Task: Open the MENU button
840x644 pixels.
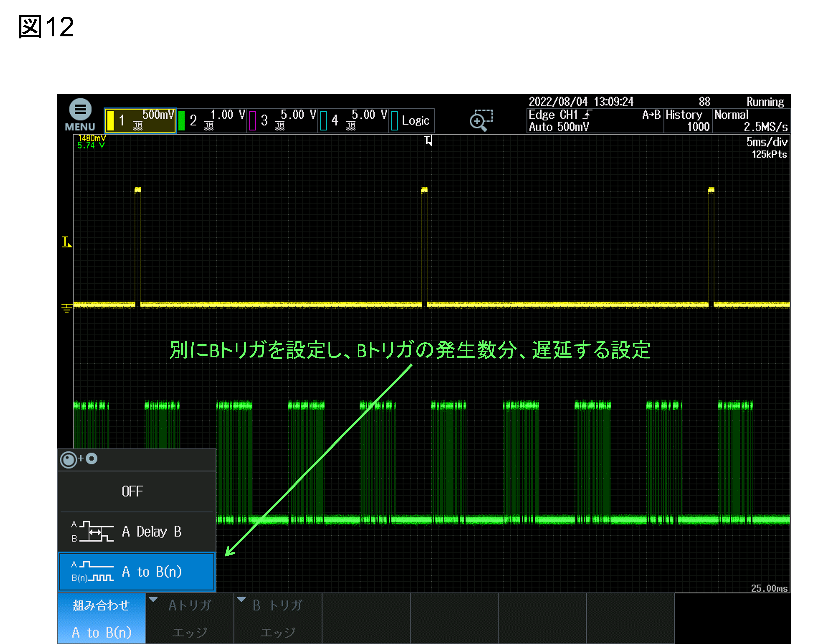Action: [80, 115]
